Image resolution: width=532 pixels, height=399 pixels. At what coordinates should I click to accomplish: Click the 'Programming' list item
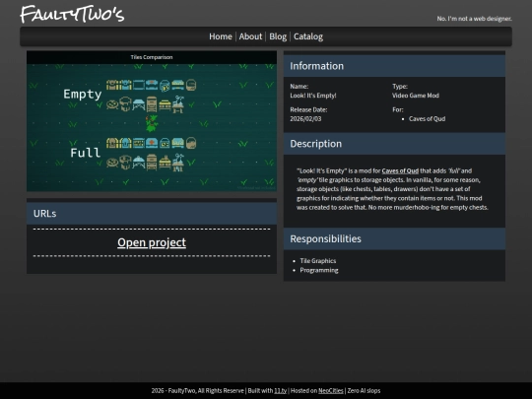319,270
